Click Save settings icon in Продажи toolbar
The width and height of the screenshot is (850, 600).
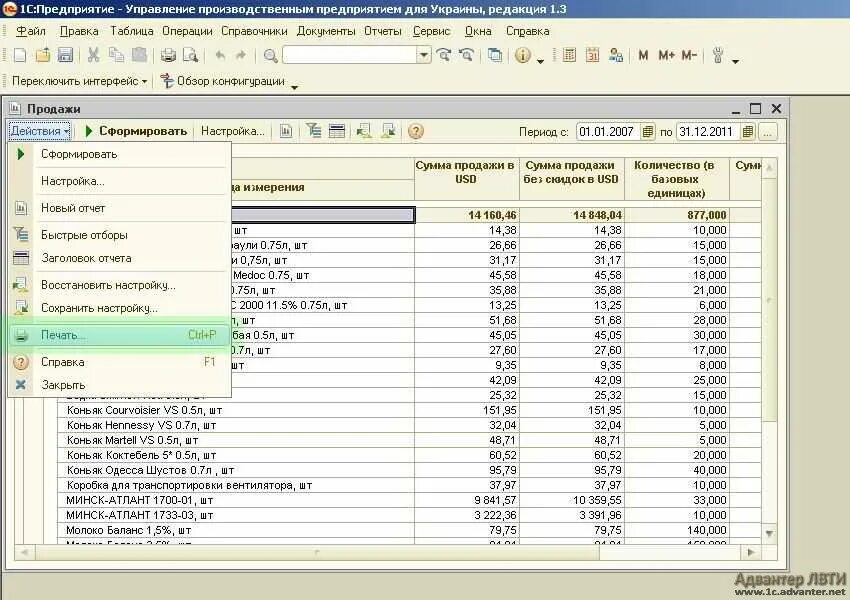point(388,131)
